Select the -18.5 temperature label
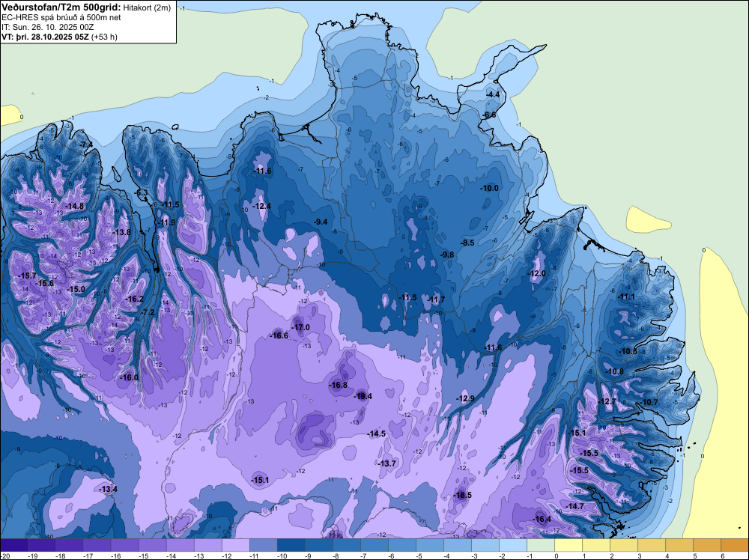This screenshot has width=749, height=560. click(462, 495)
